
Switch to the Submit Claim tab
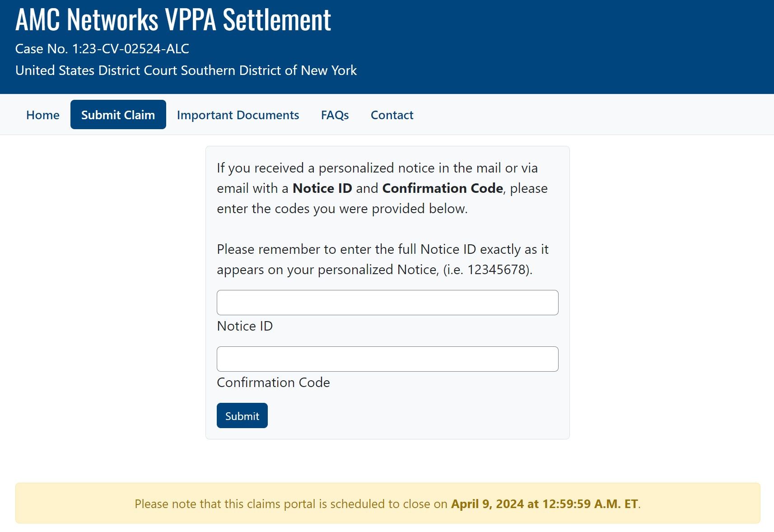coord(118,114)
